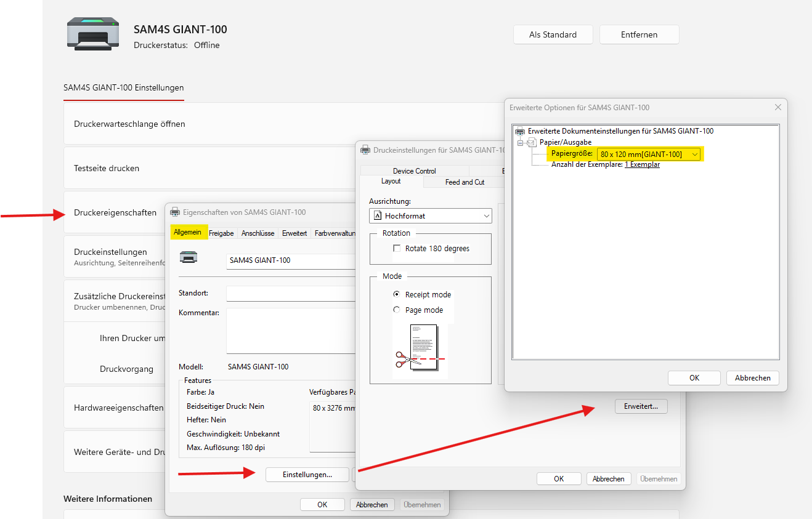The height and width of the screenshot is (519, 812).
Task: Click the Als Standard button
Action: [553, 34]
